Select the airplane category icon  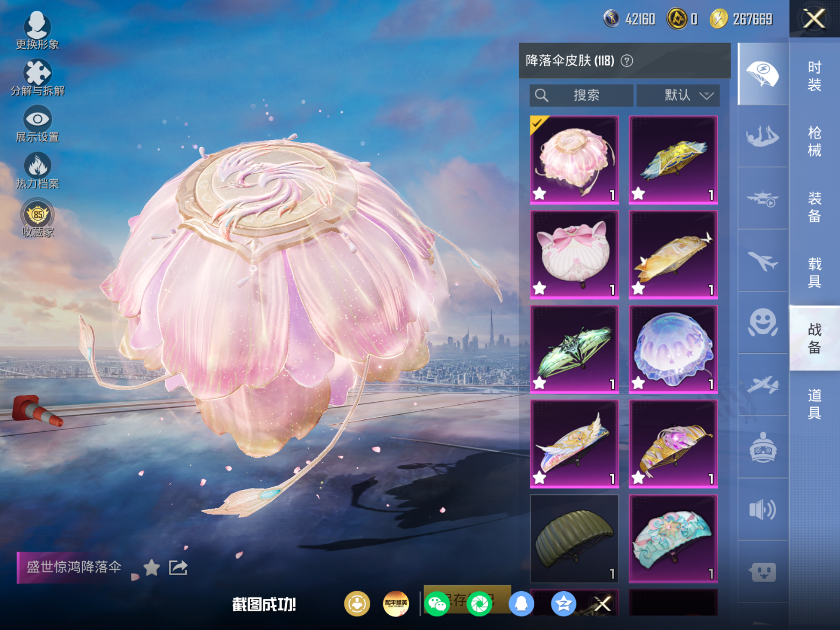click(x=763, y=261)
